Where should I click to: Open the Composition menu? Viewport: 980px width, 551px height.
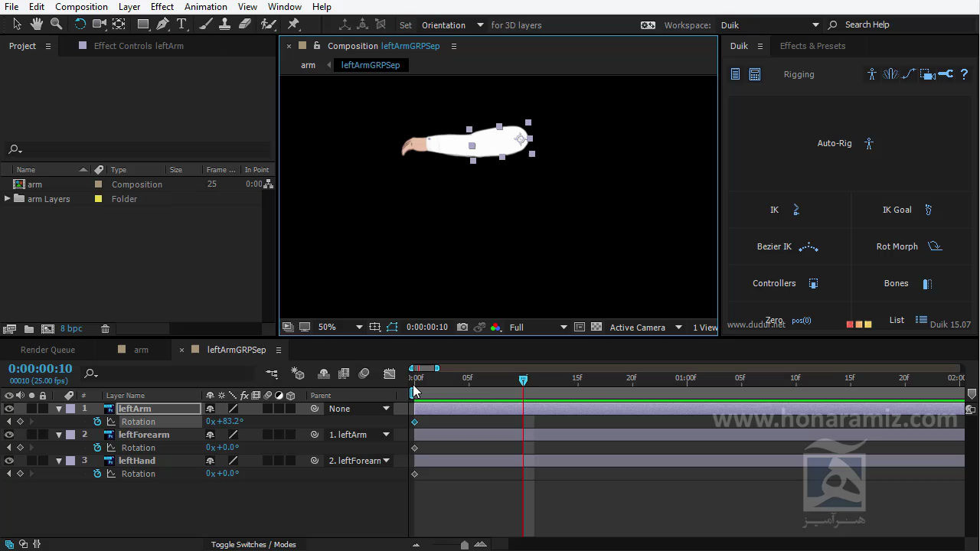click(81, 7)
